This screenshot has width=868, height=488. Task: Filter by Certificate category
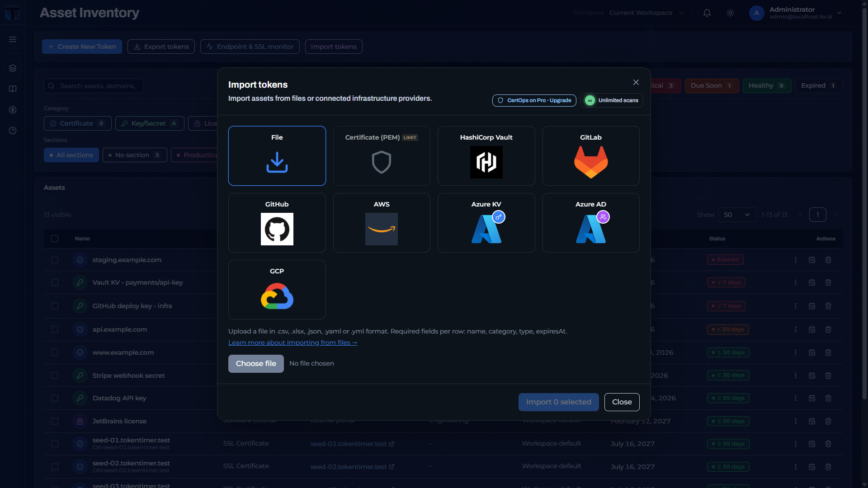tap(77, 123)
